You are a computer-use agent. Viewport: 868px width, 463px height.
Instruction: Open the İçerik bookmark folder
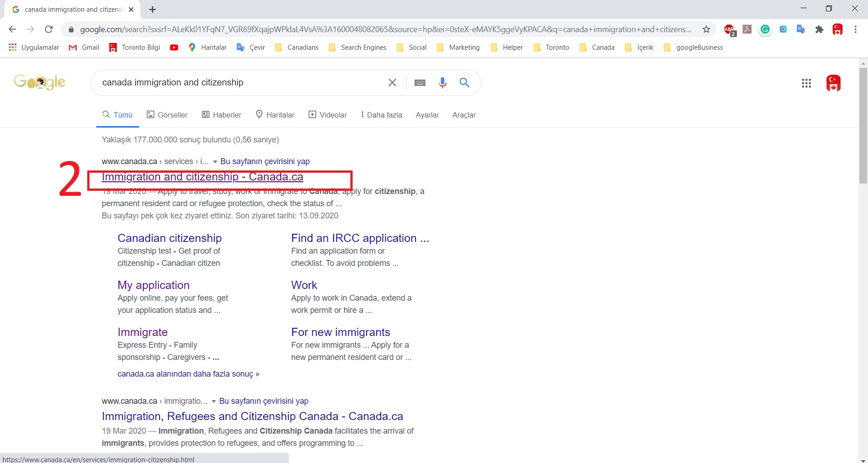(639, 47)
